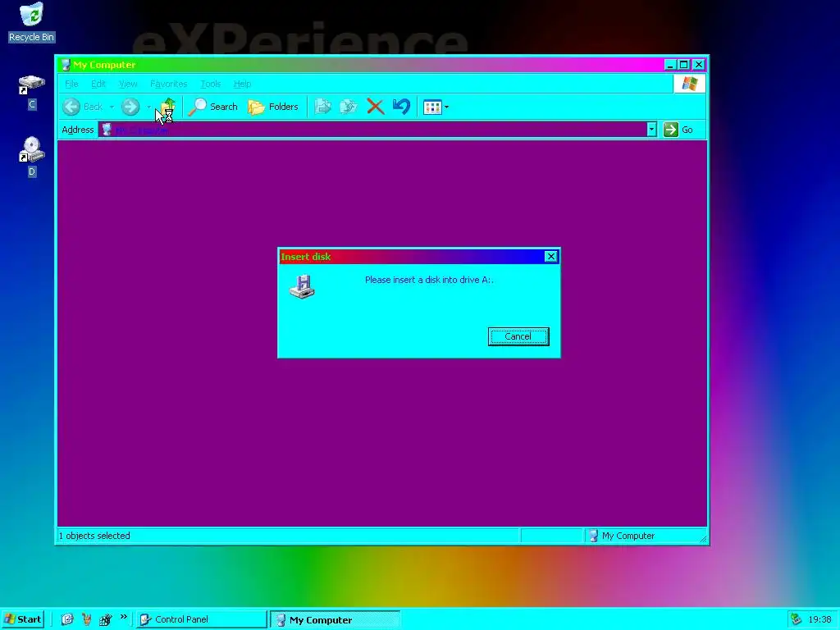
Task: Click the Move To toolbar icon
Action: [322, 107]
